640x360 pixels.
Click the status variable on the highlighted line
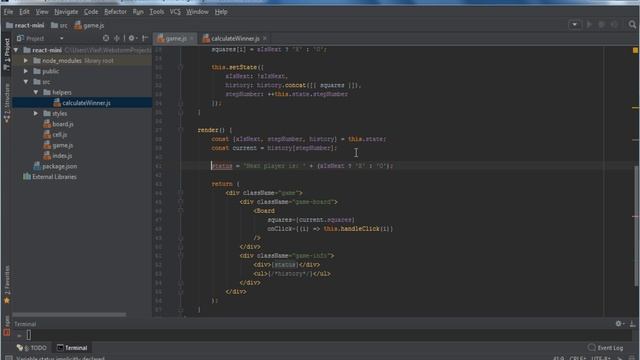click(x=222, y=166)
